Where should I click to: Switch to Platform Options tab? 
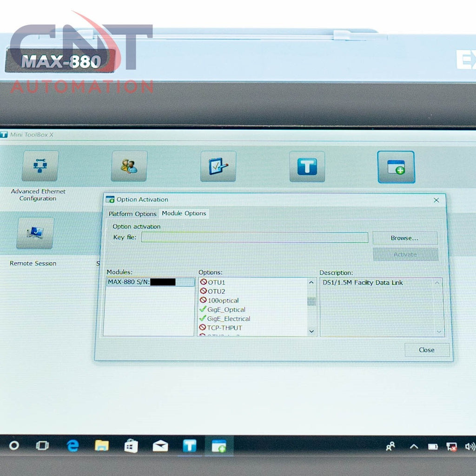point(132,214)
